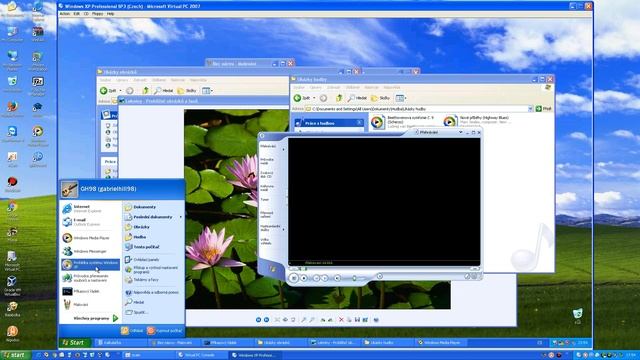Open Nápověda a odborná pomoc
Viewport: 640px width, 360px height.
153,292
